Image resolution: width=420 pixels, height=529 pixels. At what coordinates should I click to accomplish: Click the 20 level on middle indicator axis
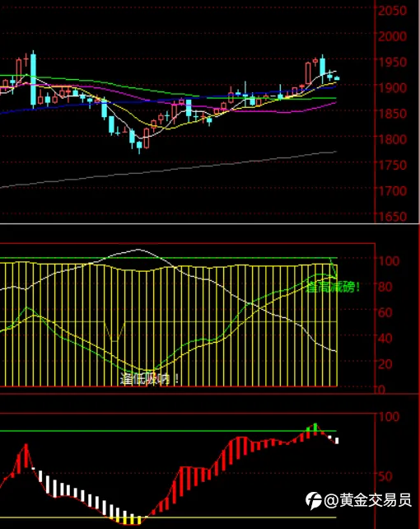click(385, 364)
